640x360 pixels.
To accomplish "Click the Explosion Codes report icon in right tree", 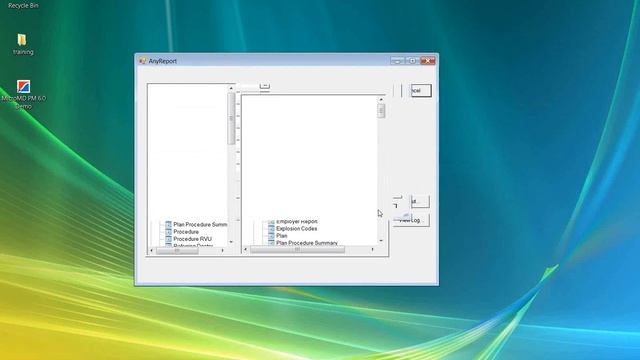I will (x=271, y=229).
